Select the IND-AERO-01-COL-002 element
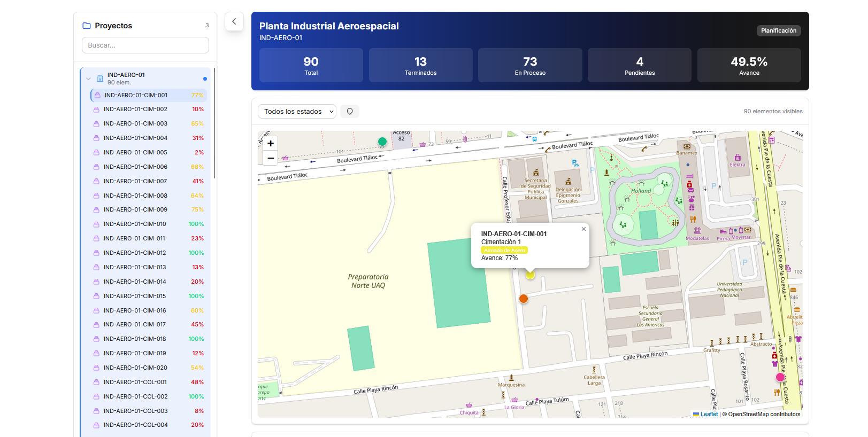The image size is (868, 437). 135,397
